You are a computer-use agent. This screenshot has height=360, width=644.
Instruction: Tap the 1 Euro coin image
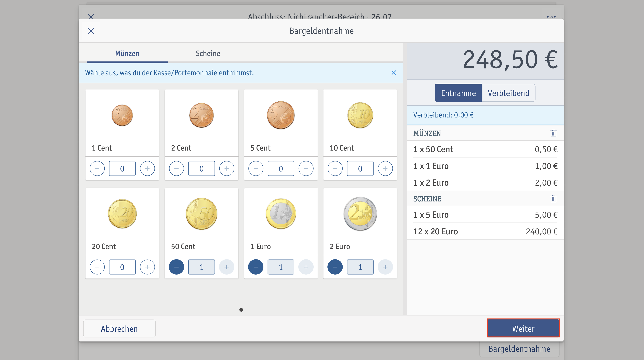(281, 214)
